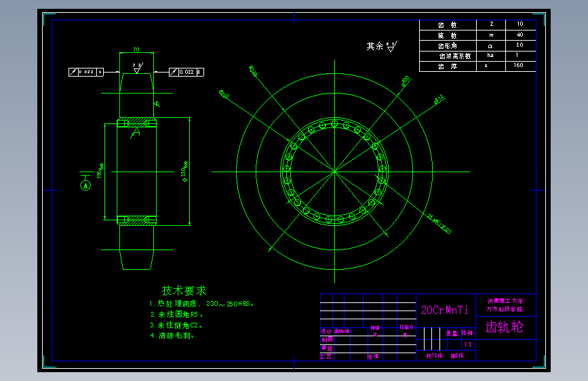This screenshot has width=588, height=381.
Task: Select the 190 vertical dimension on side view
Action: pyautogui.click(x=100, y=171)
